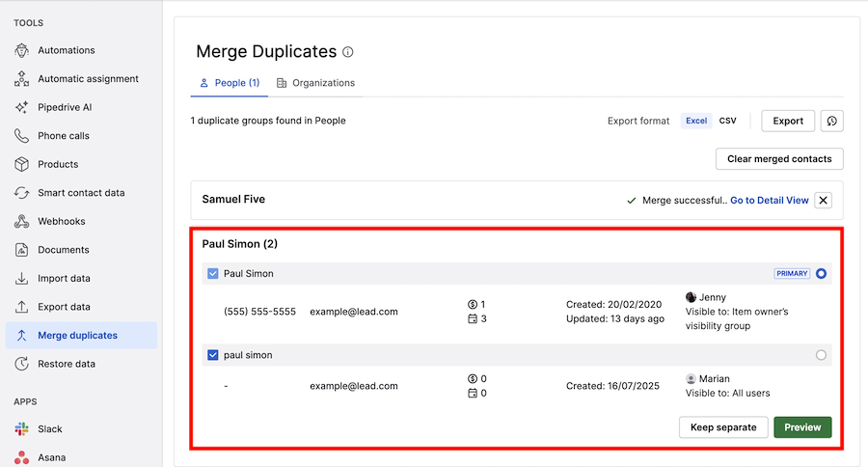Screen dimensions: 868x467
Task: Dismiss the Samuel Five merge notification
Action: [x=824, y=201]
